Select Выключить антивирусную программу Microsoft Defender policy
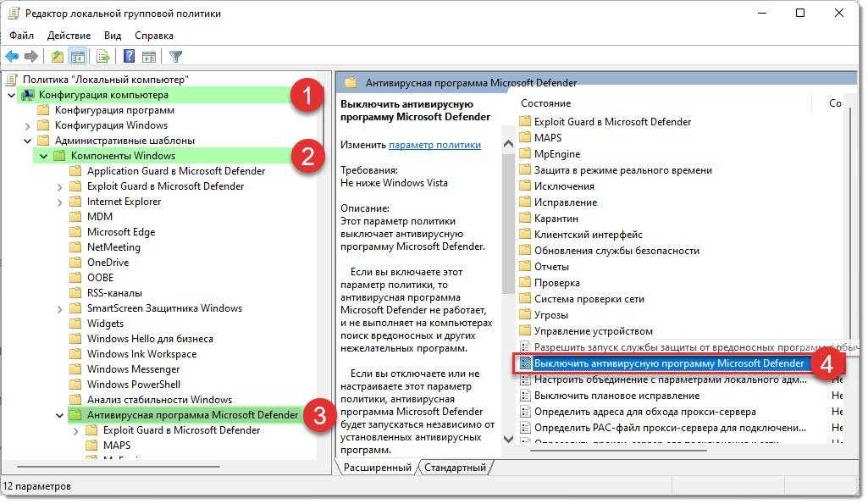 pos(669,363)
